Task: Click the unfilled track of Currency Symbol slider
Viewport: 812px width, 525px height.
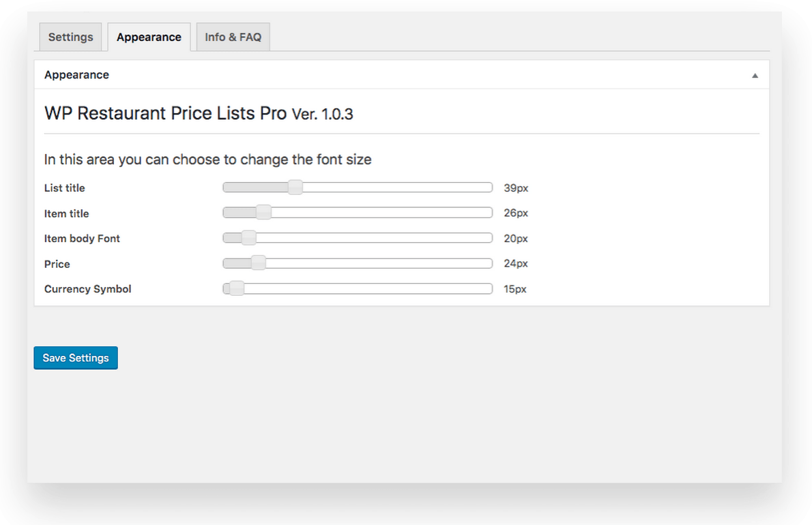Action: [368, 288]
